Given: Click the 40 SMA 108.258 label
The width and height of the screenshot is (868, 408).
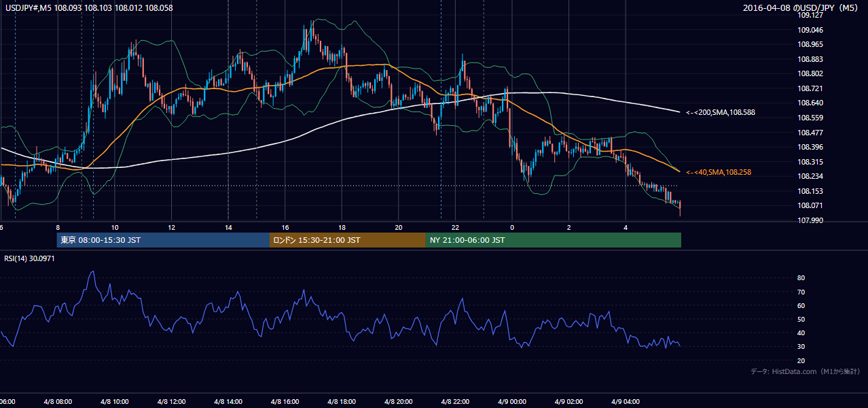Looking at the screenshot, I should click(x=719, y=173).
